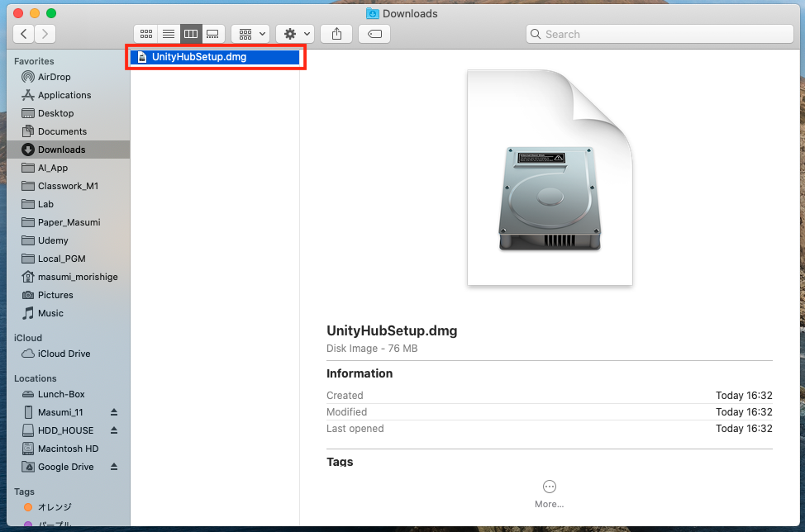Viewport: 805px width, 532px height.
Task: Switch to gallery view
Action: click(x=212, y=34)
